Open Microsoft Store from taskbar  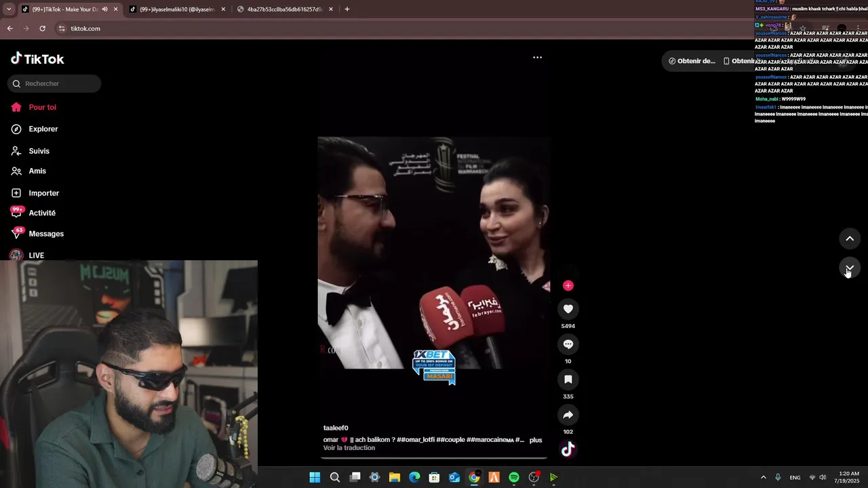click(434, 477)
